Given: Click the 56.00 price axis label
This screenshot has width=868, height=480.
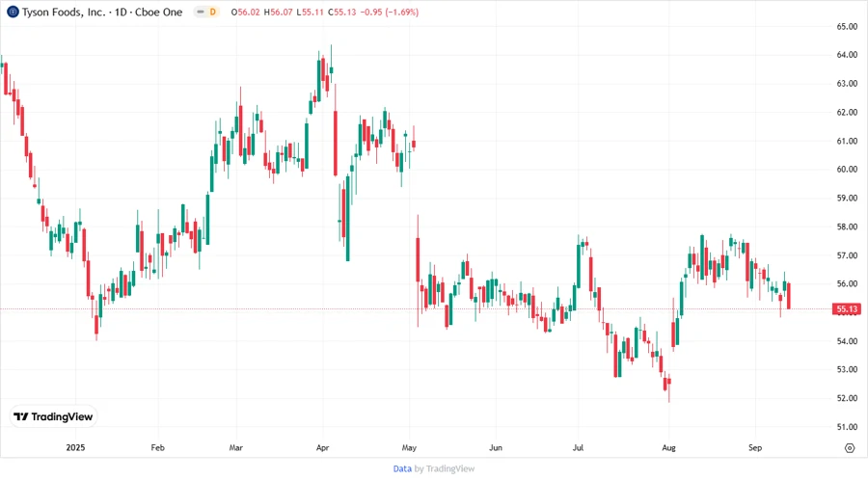Looking at the screenshot, I should pyautogui.click(x=847, y=283).
